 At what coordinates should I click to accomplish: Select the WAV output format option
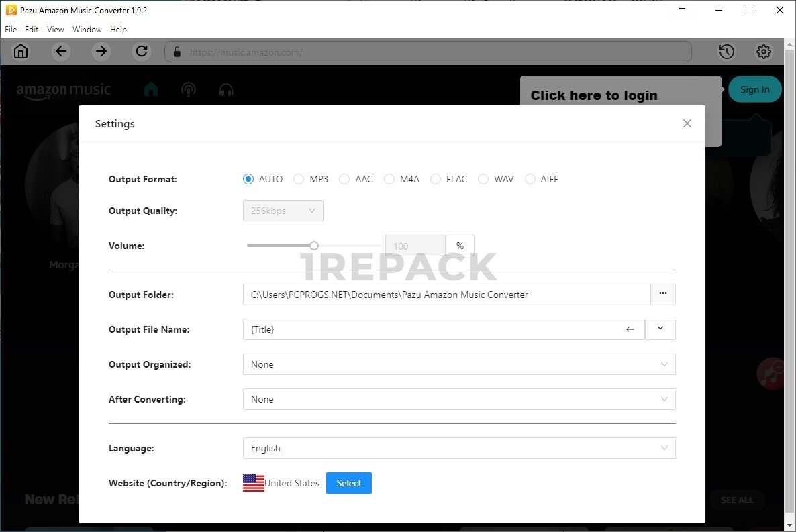coord(483,179)
